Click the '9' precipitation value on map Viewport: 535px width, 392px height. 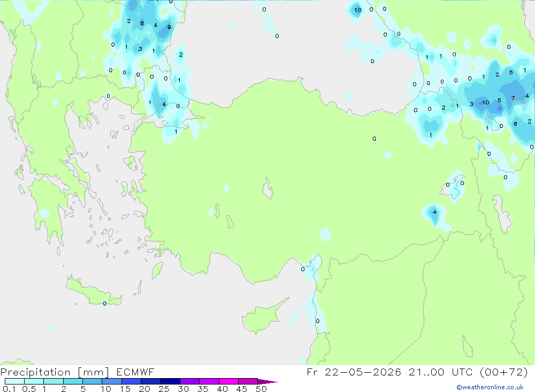click(x=169, y=27)
